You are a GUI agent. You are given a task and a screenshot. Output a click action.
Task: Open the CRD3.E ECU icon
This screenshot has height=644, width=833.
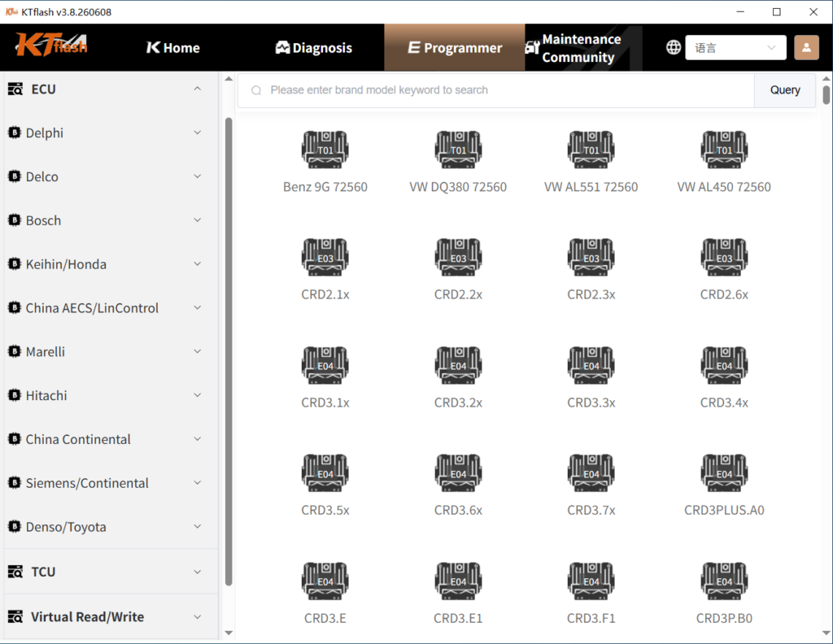pyautogui.click(x=325, y=581)
